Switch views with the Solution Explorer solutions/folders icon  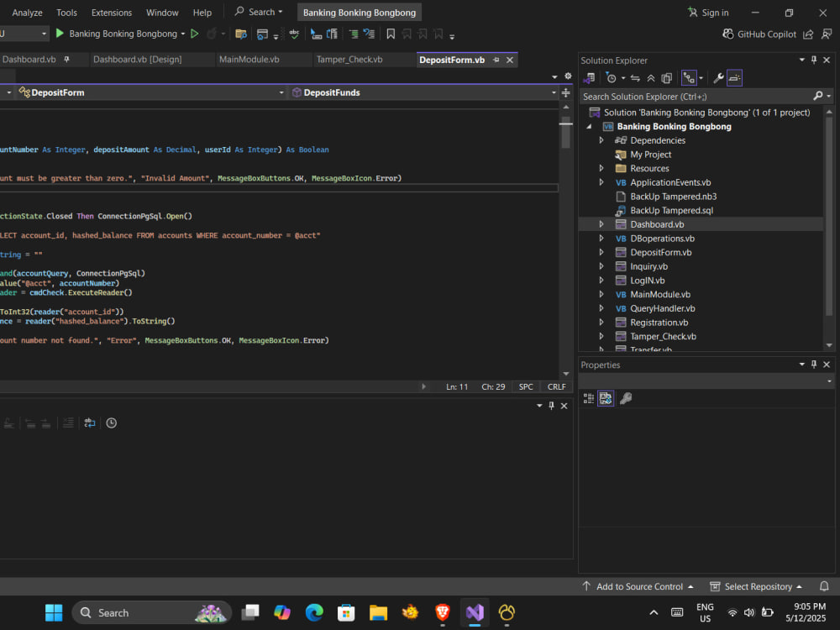coord(590,78)
